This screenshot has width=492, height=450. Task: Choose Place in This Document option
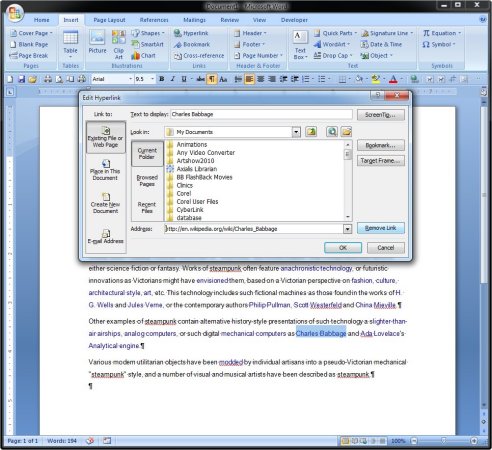coord(105,170)
